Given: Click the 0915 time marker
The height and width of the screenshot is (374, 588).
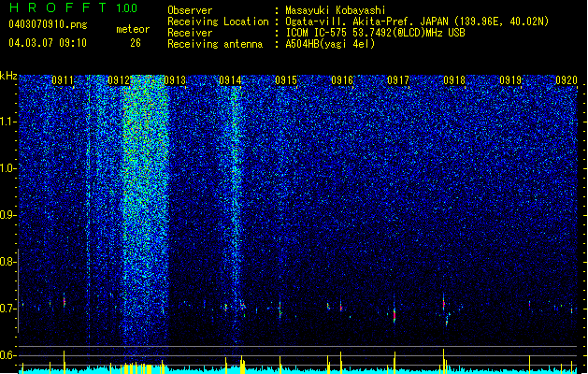Looking at the screenshot, I should (286, 80).
